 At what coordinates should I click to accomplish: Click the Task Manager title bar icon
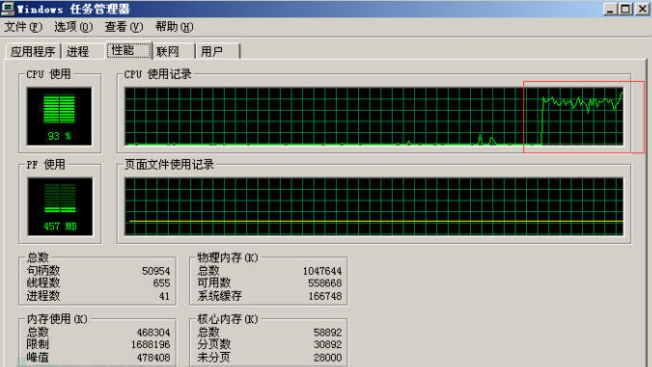(7, 9)
